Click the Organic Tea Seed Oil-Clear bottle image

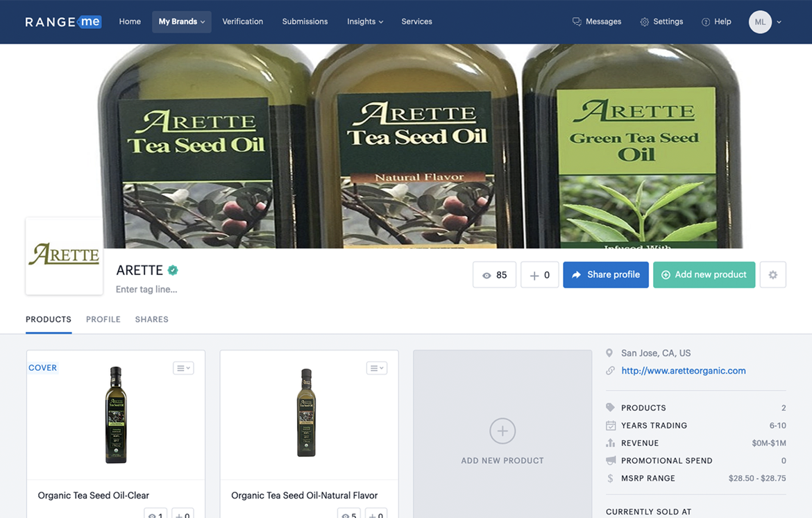click(116, 415)
